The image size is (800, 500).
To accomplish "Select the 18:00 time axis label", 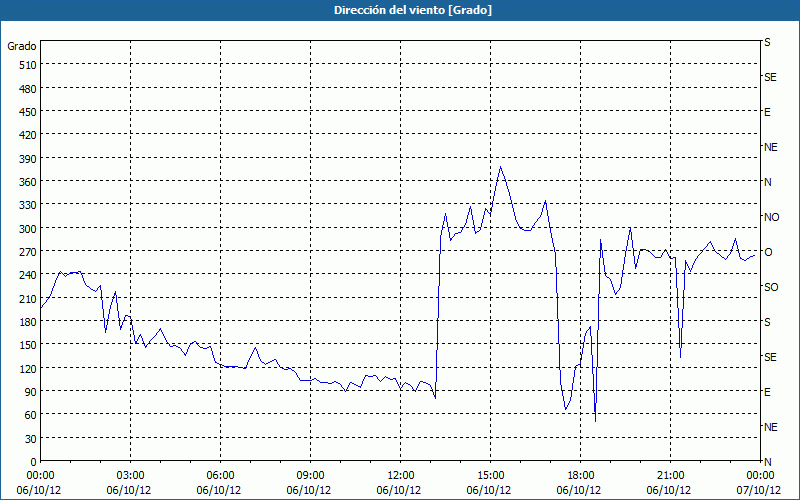I will coord(580,476).
